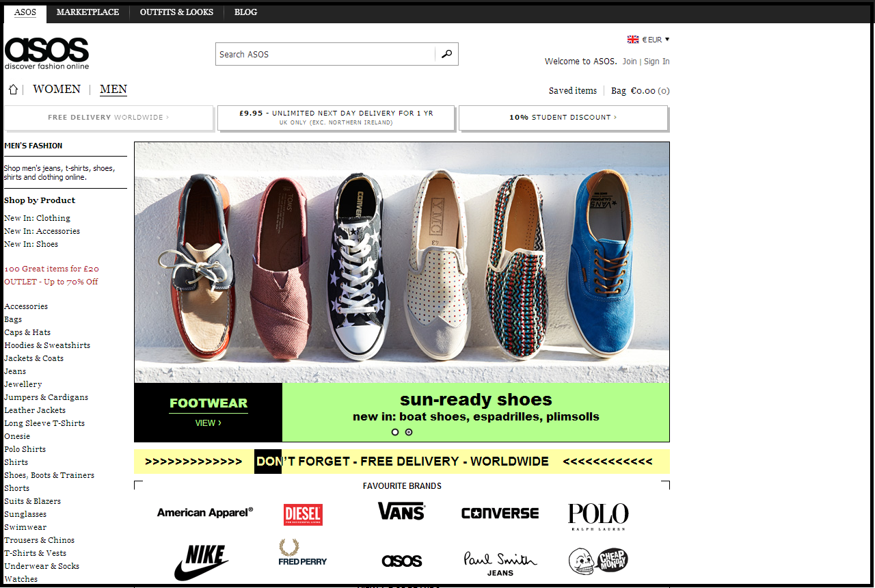The width and height of the screenshot is (875, 588).
Task: Click the Diesel brand logo
Action: tap(303, 514)
